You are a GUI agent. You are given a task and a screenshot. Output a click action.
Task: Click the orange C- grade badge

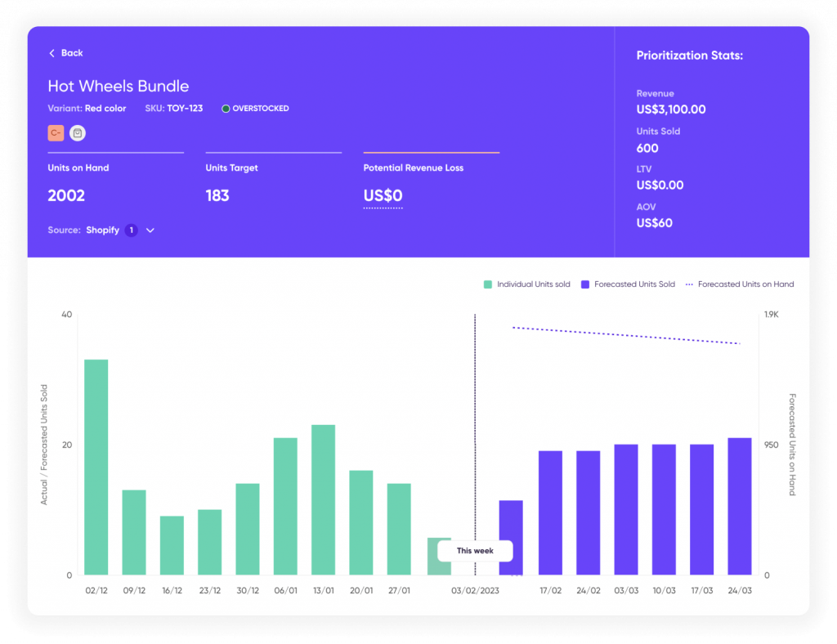point(56,133)
